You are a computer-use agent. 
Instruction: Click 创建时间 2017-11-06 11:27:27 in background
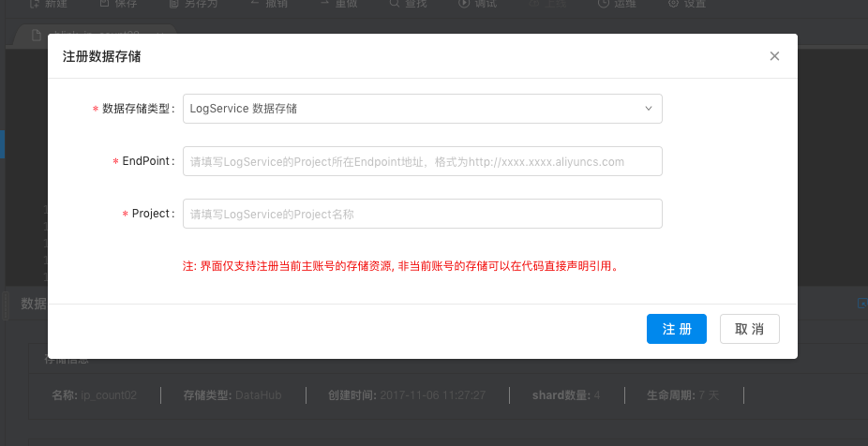tap(407, 395)
